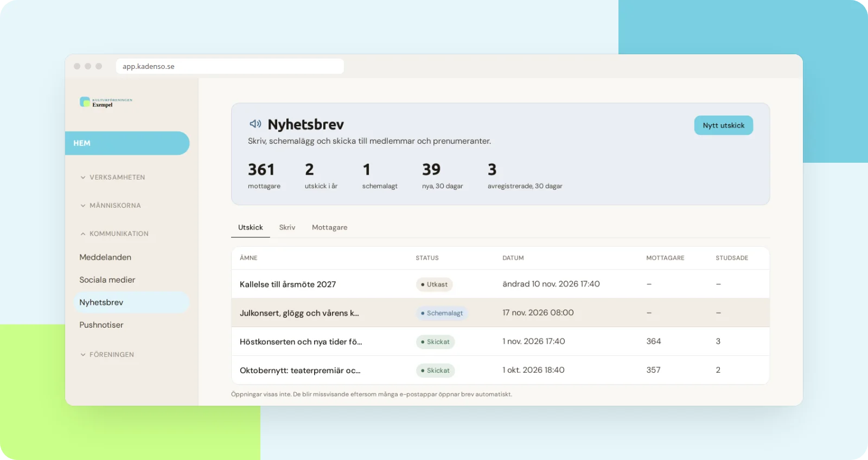Click the Kulturföreningen Exempel logo
Screen dimensions: 868x460
pyautogui.click(x=106, y=102)
